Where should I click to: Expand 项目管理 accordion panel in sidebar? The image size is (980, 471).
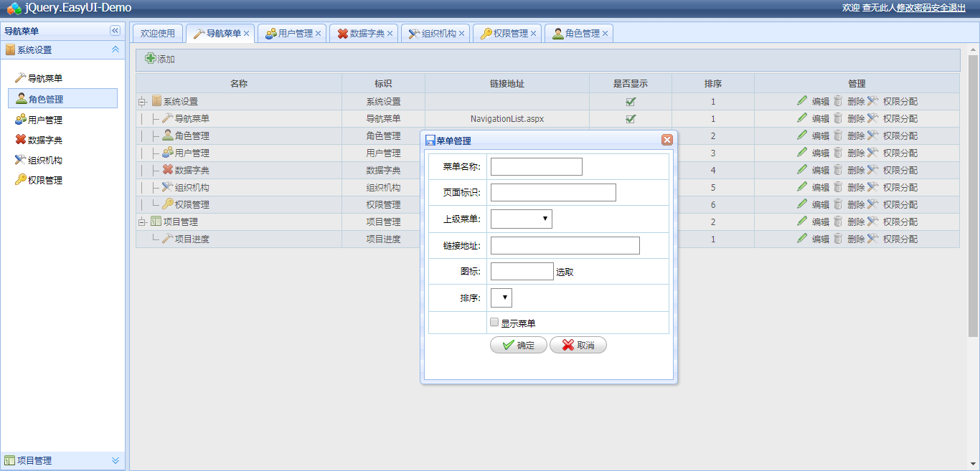click(x=115, y=460)
